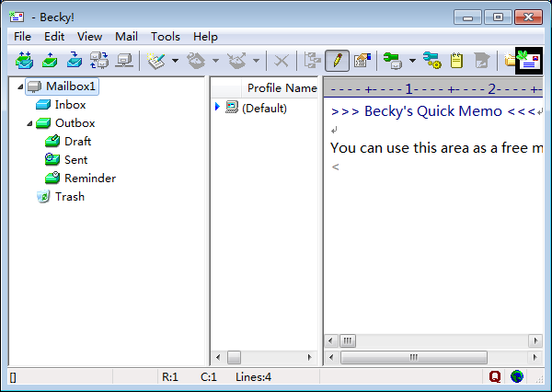This screenshot has width=552, height=392.
Task: Click the Becky! title bar app icon
Action: coord(17,17)
